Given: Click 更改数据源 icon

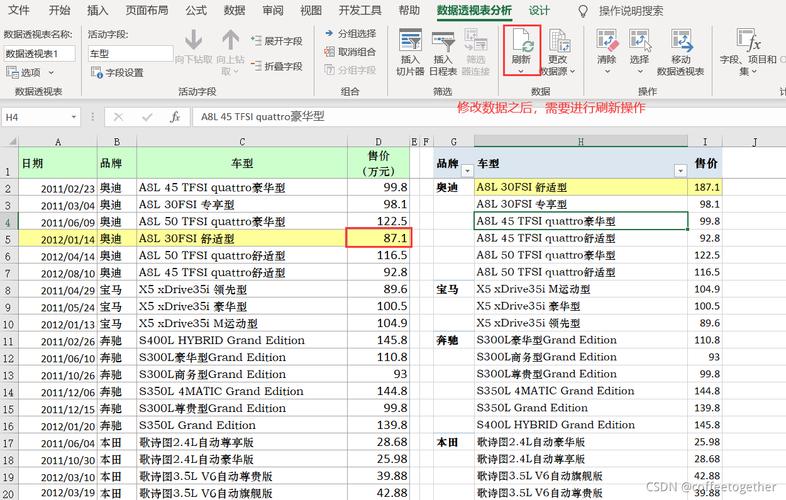Looking at the screenshot, I should 559,41.
